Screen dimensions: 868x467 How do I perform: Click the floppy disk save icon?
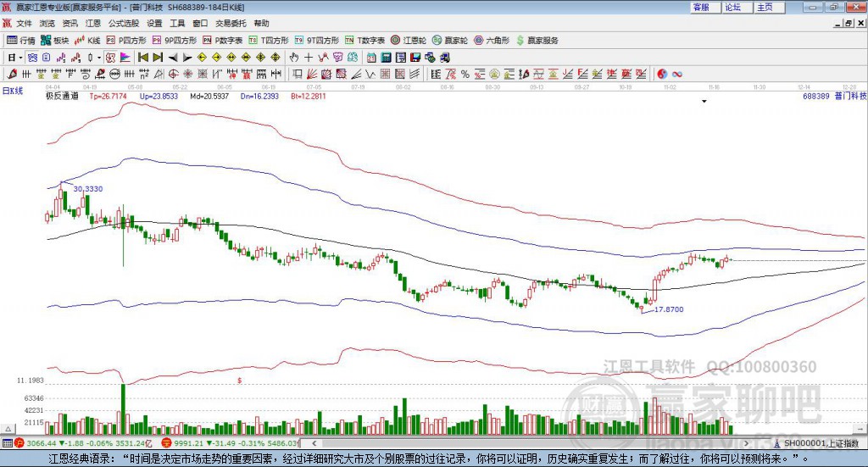pyautogui.click(x=415, y=58)
